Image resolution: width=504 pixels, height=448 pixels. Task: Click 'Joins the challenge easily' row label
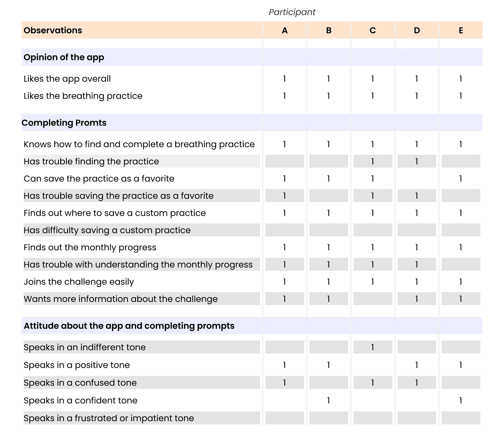(x=79, y=282)
